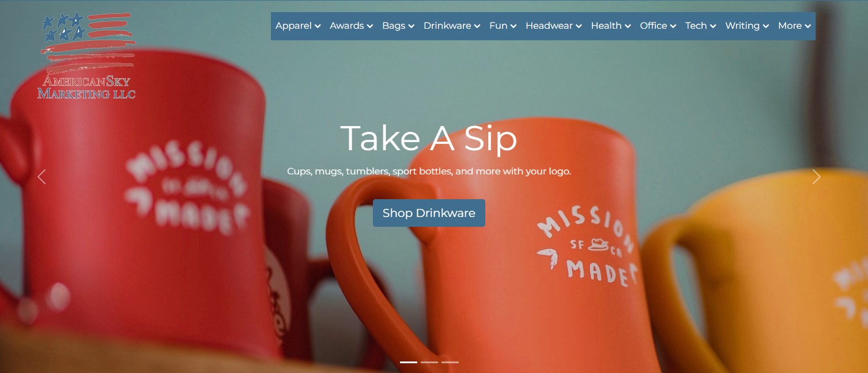Select the second carousel indicator
The height and width of the screenshot is (373, 868).
pyautogui.click(x=429, y=362)
